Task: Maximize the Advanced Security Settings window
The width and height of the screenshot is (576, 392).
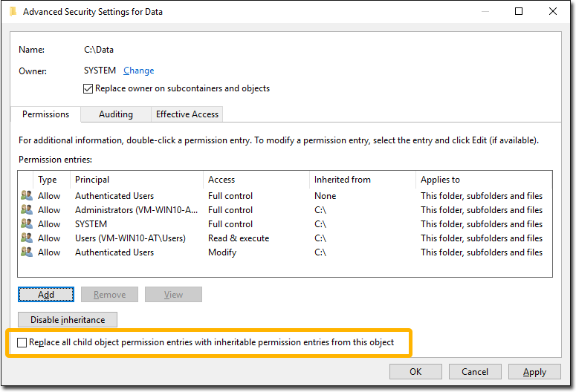Action: coord(519,11)
